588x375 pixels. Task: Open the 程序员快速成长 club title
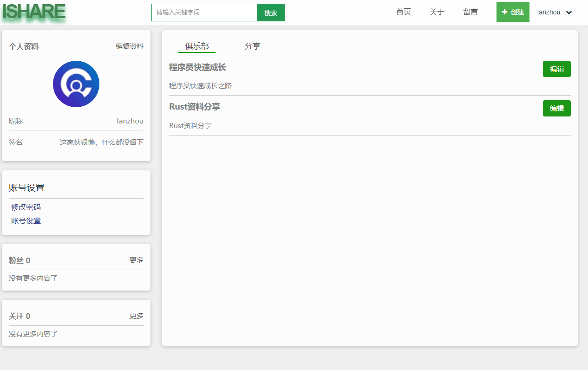(x=197, y=67)
